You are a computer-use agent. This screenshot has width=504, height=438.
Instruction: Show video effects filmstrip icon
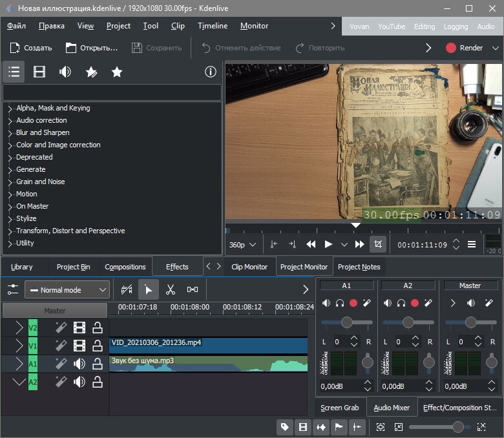(x=39, y=72)
